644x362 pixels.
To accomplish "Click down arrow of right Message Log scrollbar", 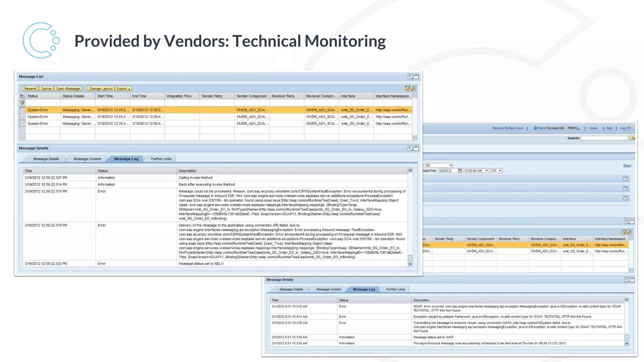I will point(626,344).
